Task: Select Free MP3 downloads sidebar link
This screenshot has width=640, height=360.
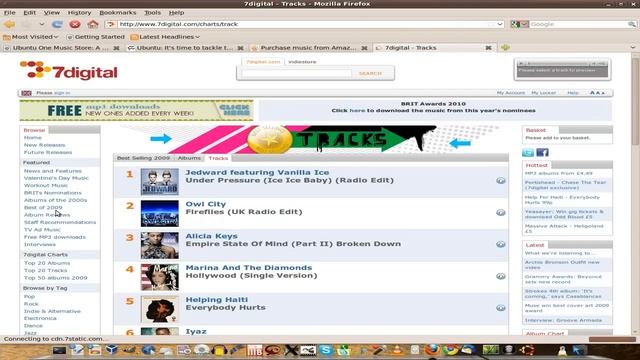Action: coord(55,237)
